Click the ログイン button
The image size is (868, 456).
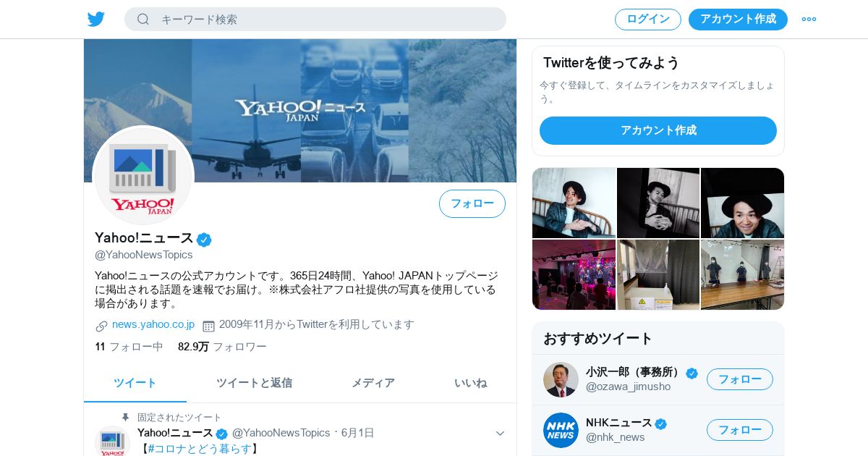[648, 20]
